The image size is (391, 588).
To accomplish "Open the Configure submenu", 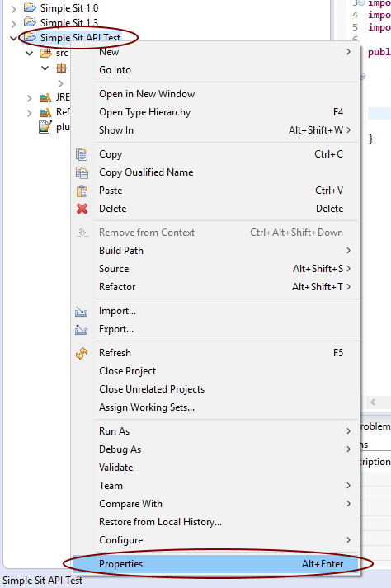I will 215,540.
